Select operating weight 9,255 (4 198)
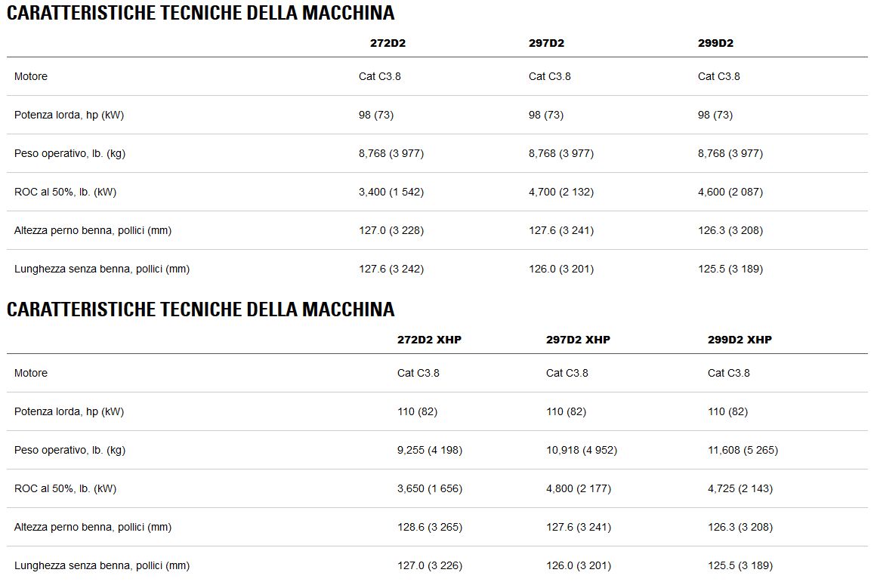Viewport: 877px width, 588px height. 430,450
